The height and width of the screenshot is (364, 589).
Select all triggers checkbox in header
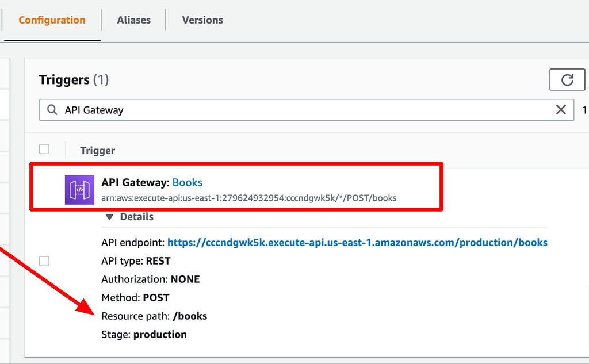[44, 149]
